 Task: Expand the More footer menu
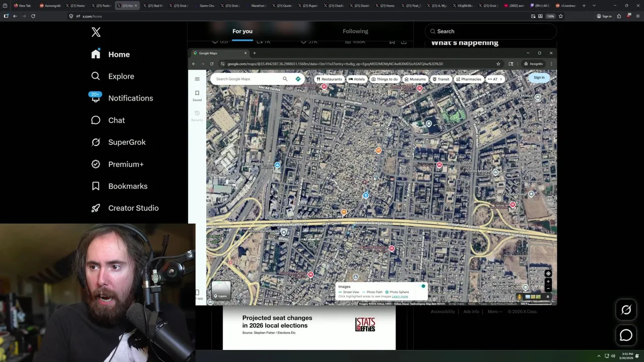[495, 312]
